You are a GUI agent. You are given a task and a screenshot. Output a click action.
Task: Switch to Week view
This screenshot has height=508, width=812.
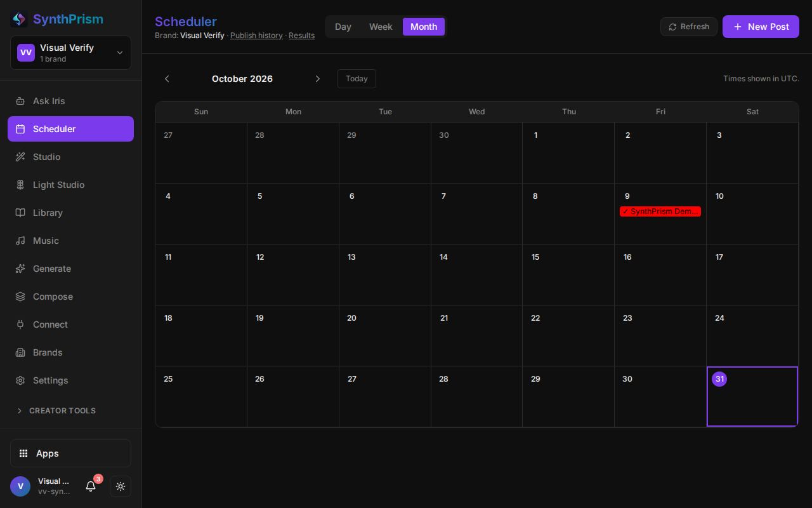click(x=381, y=27)
